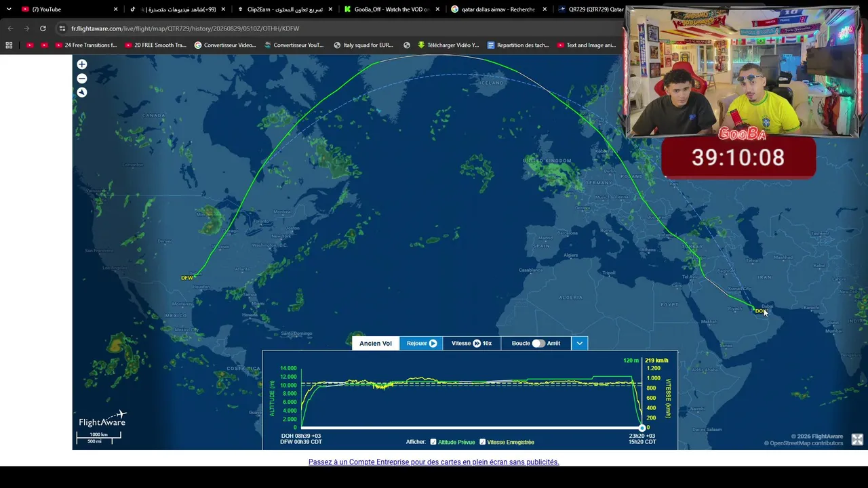Open the 20 FREE Smooth Transitions bookmark

click(x=155, y=45)
